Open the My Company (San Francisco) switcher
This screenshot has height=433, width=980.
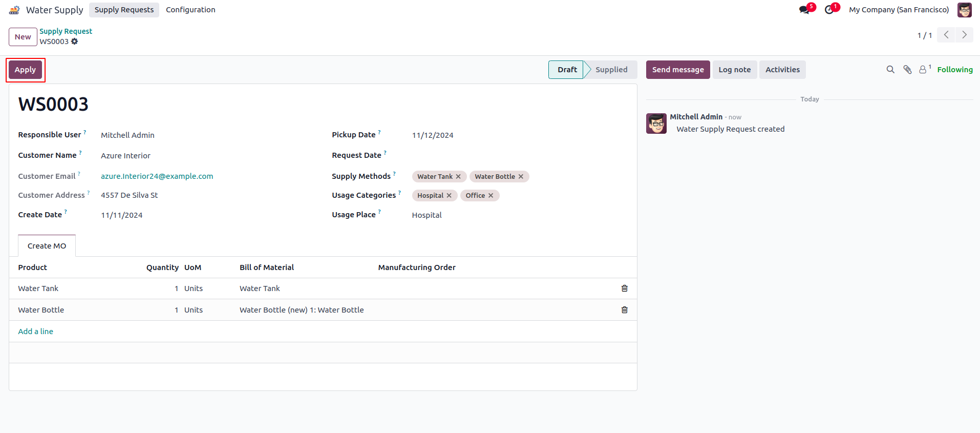click(x=899, y=10)
